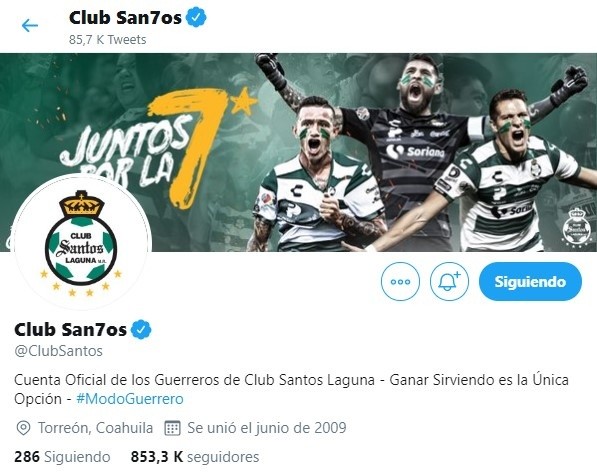Screen dimensions: 597x472
Task: Click the location pin icon
Action: click(23, 428)
